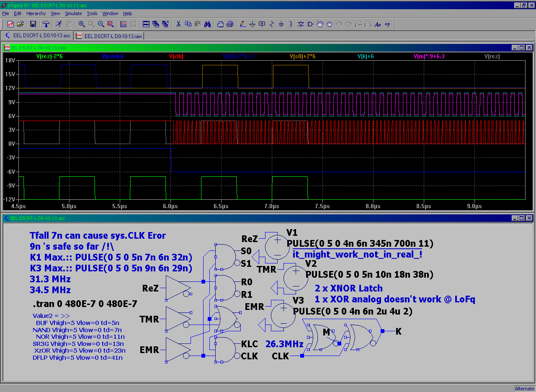
Task: Select the Draw Wire pencil tool
Action: pos(242,24)
